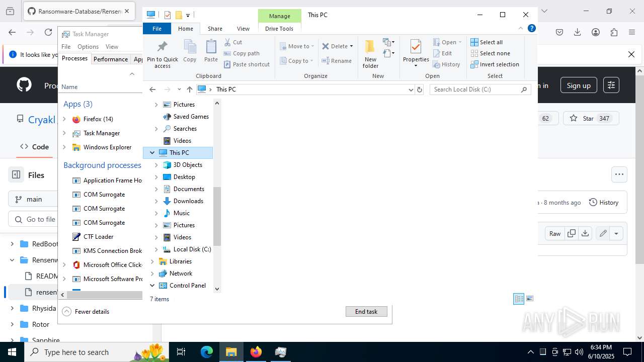
Task: Open the Move to dropdown
Action: point(297,46)
